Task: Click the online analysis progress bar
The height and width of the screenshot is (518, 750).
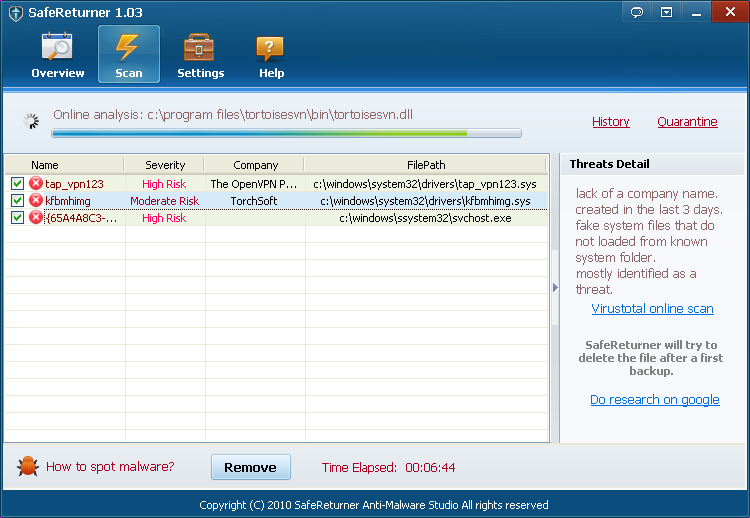Action: [286, 133]
